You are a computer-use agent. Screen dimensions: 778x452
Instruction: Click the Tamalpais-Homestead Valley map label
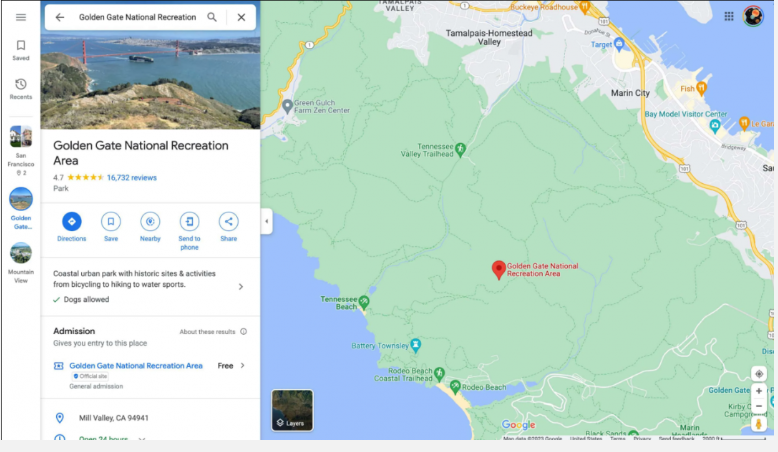pos(489,37)
